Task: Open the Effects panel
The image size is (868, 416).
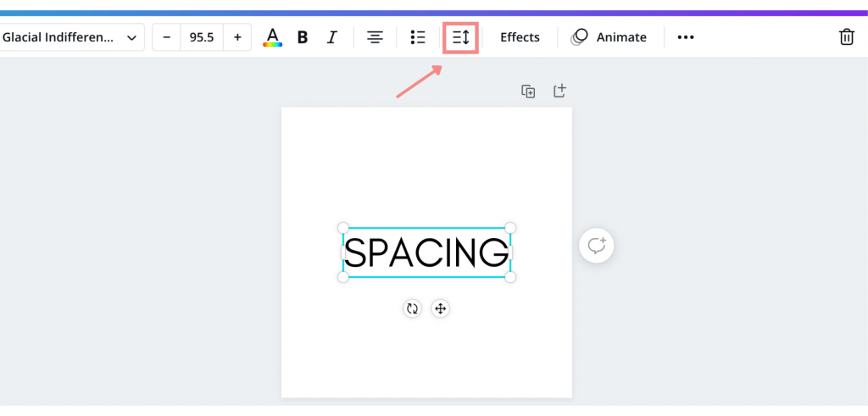Action: point(520,37)
